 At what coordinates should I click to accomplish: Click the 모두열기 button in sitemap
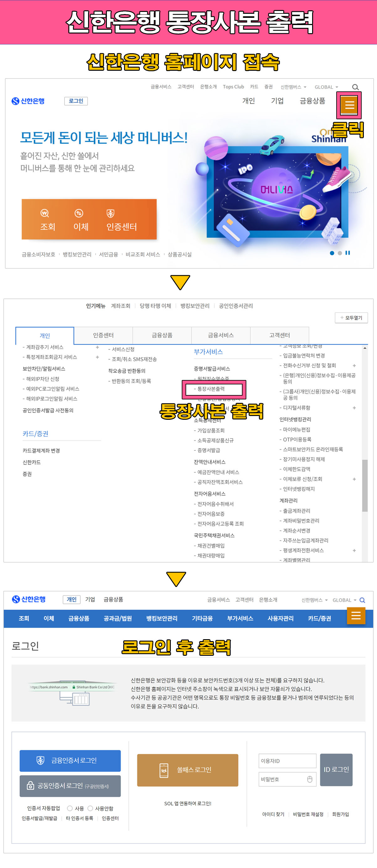(x=351, y=318)
